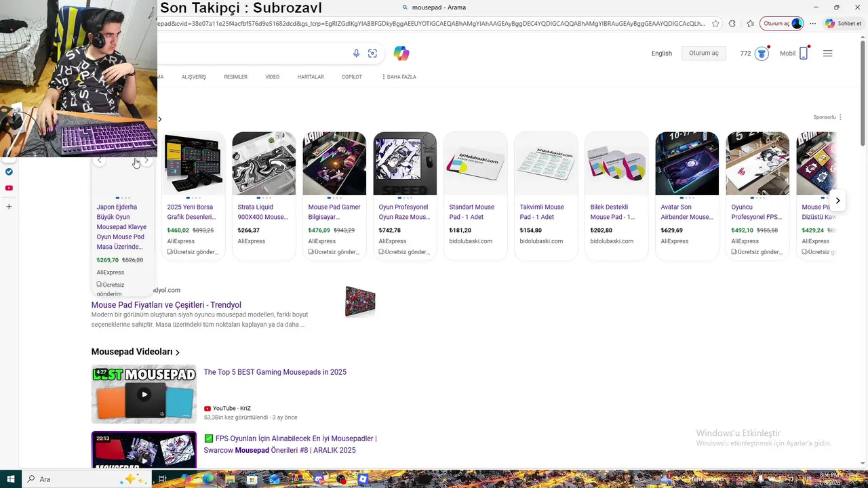
Task: Click the price ₺629,69
Action: pos(672,230)
